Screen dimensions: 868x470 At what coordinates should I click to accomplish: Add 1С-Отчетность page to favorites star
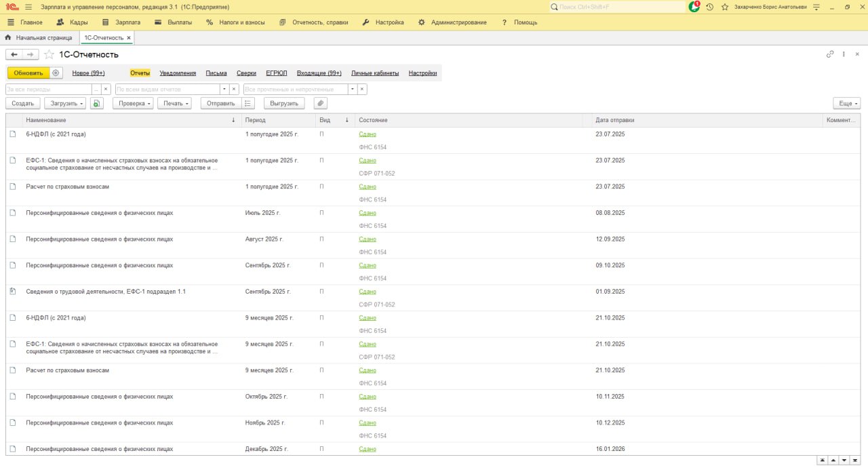coord(49,54)
